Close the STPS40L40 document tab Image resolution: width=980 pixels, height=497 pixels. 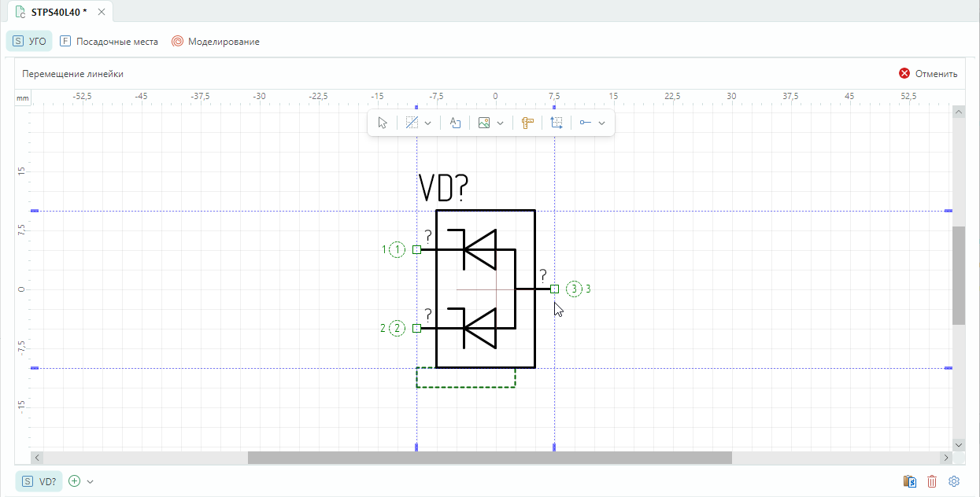click(x=102, y=12)
